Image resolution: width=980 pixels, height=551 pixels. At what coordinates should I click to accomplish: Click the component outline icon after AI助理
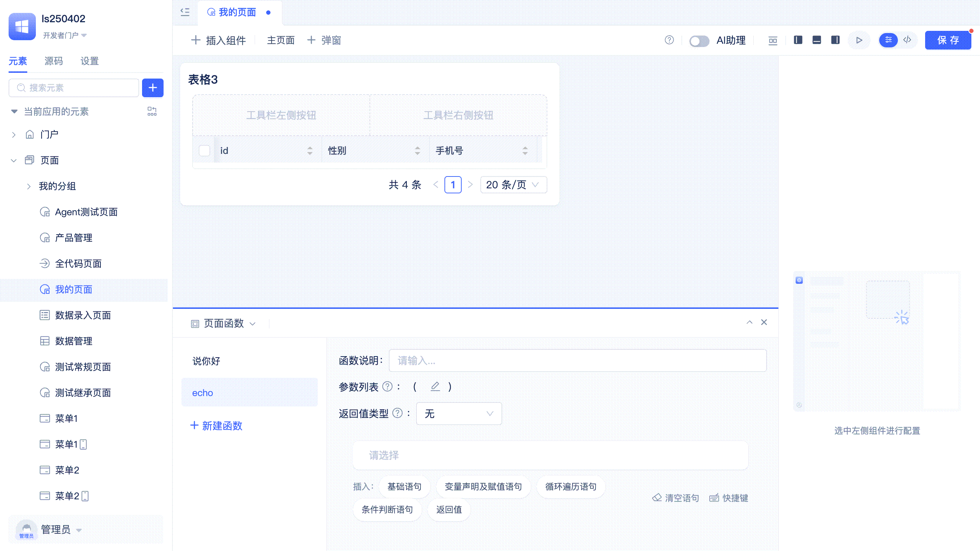coord(773,40)
